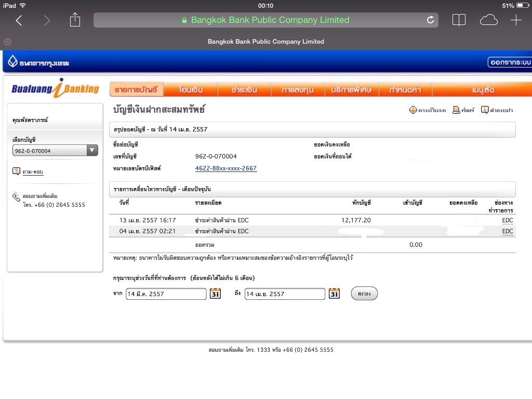Image resolution: width=532 pixels, height=399 pixels.
Task: Open iCloud tabs cloud icon
Action: 488,20
